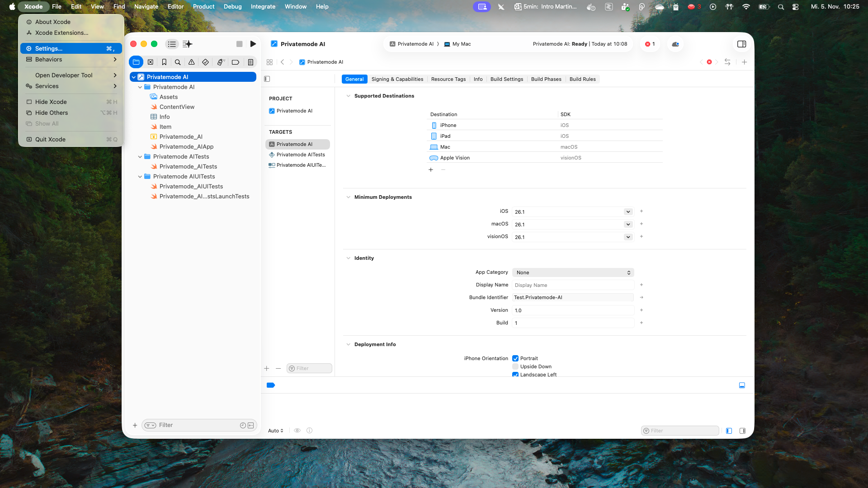Screen dimensions: 868x488
Task: Switch to Signing & Capabilities tab
Action: coord(397,79)
